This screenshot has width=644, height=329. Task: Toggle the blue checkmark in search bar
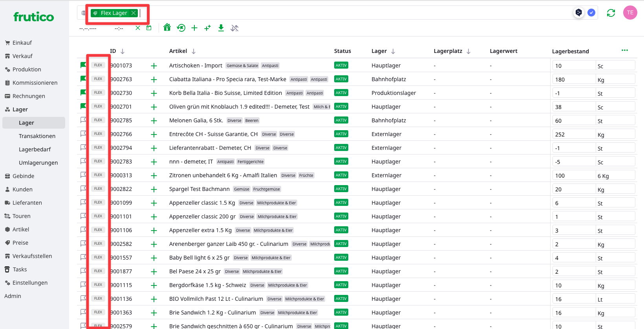[x=591, y=13]
